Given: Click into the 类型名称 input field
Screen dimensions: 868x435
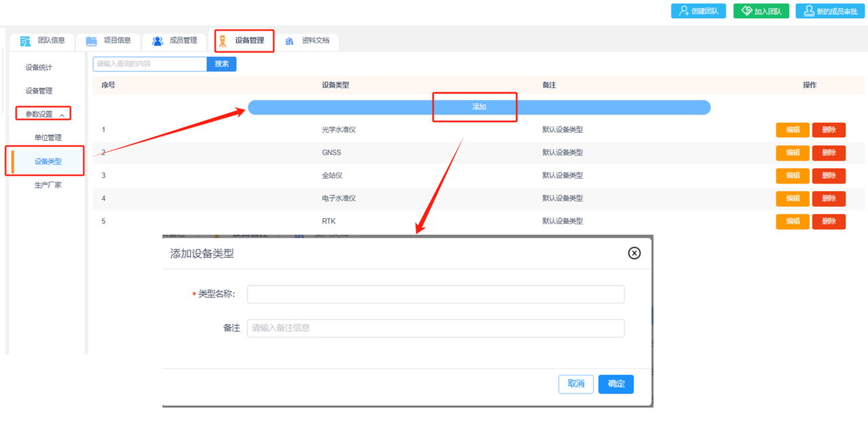Looking at the screenshot, I should coord(435,294).
